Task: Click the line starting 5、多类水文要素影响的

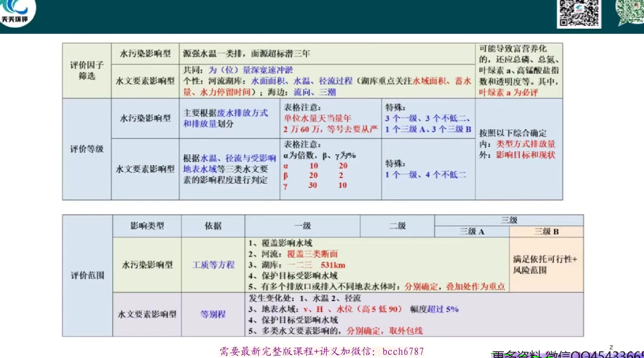Action: [335, 331]
